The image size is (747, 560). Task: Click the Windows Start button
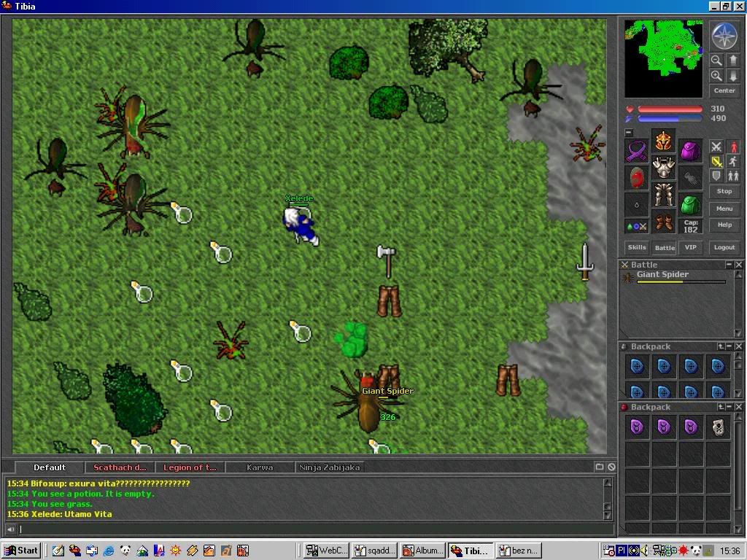pyautogui.click(x=21, y=551)
